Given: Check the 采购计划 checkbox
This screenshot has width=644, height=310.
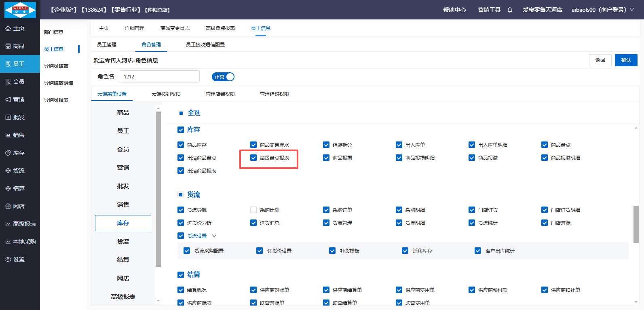Looking at the screenshot, I should (x=253, y=210).
